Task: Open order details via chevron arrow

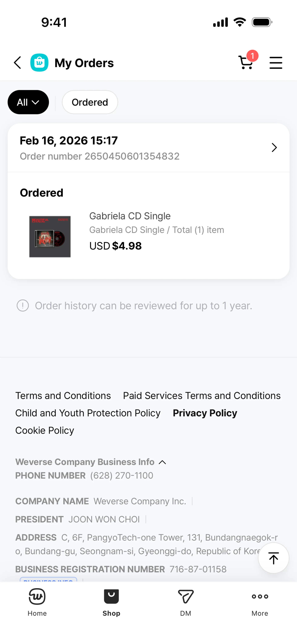Action: [x=274, y=147]
